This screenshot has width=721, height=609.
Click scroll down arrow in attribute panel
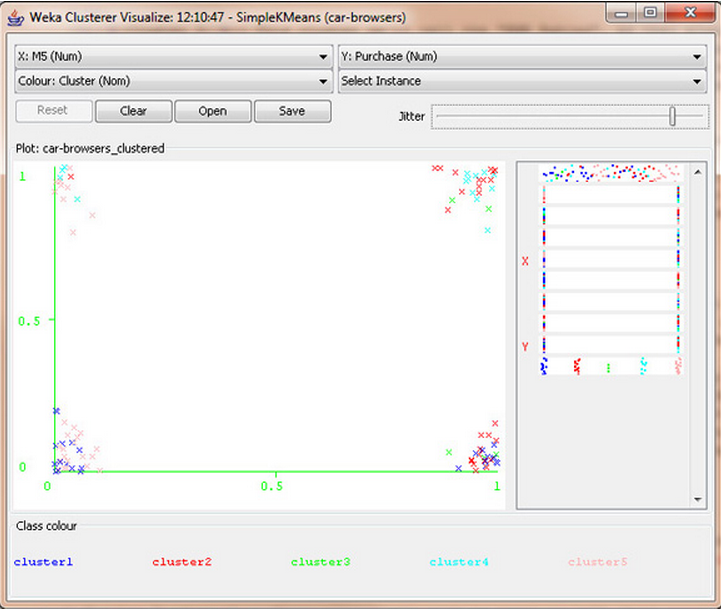(699, 501)
